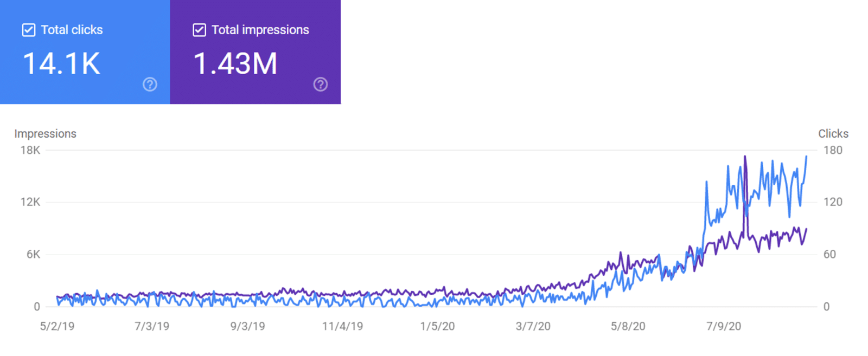The height and width of the screenshot is (356, 868).
Task: Choose the 3/7/20 date label
Action: coord(533,326)
